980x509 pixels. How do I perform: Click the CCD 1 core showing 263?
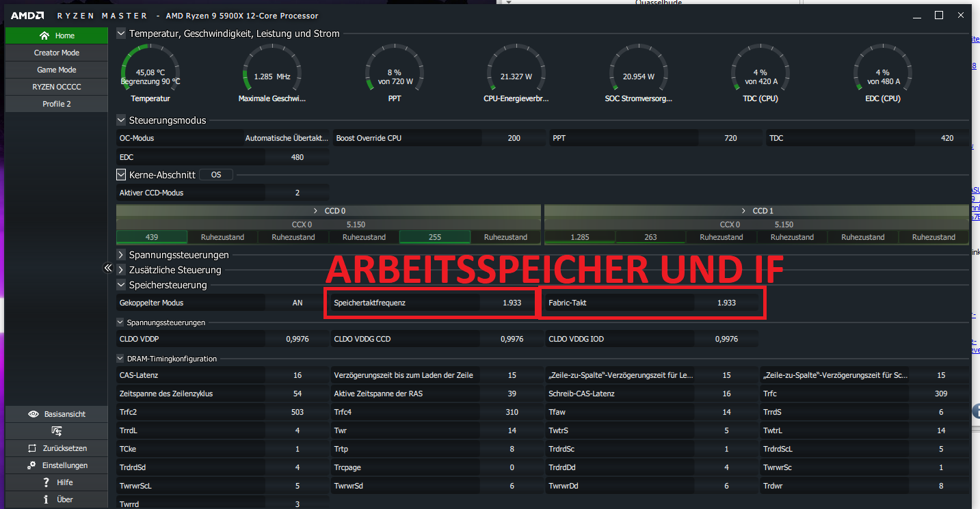coord(650,237)
